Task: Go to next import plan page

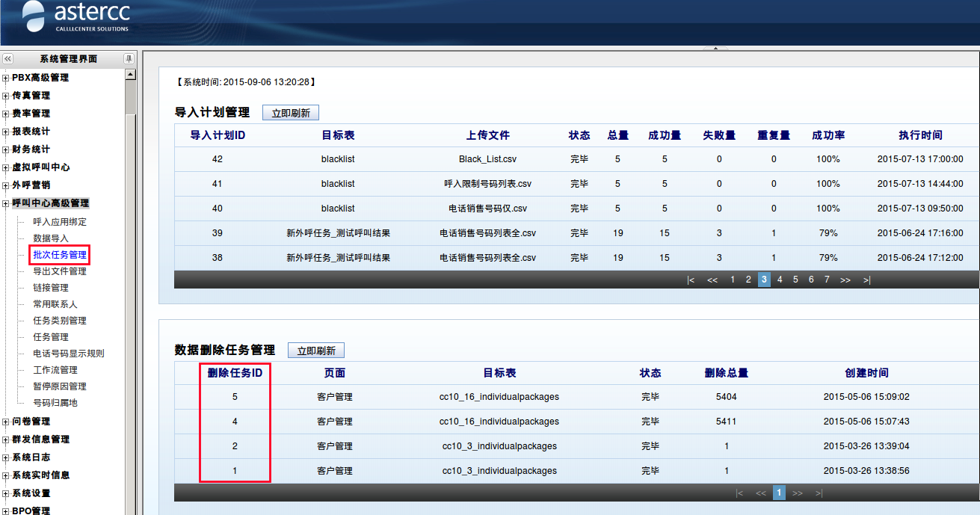Action: pyautogui.click(x=845, y=280)
